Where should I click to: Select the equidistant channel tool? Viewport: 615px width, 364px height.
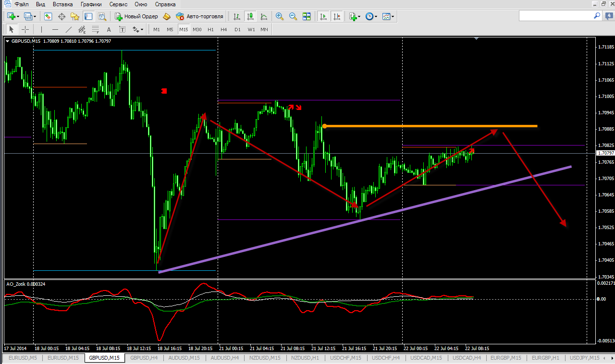pos(82,29)
